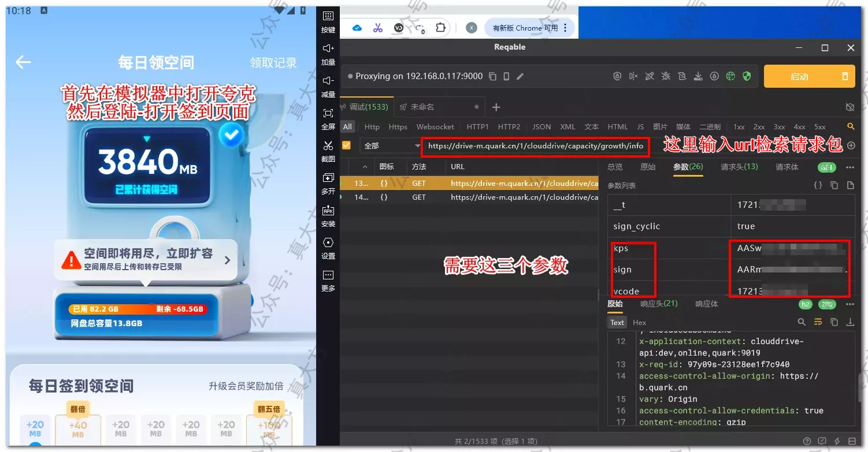This screenshot has width=868, height=452.
Task: Click the emulator 加量 volume up icon
Action: click(328, 48)
